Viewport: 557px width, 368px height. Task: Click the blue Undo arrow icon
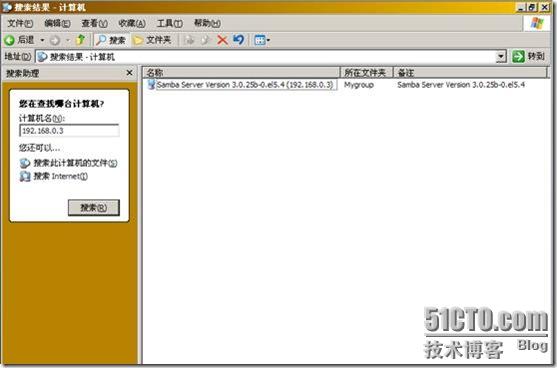[x=239, y=40]
